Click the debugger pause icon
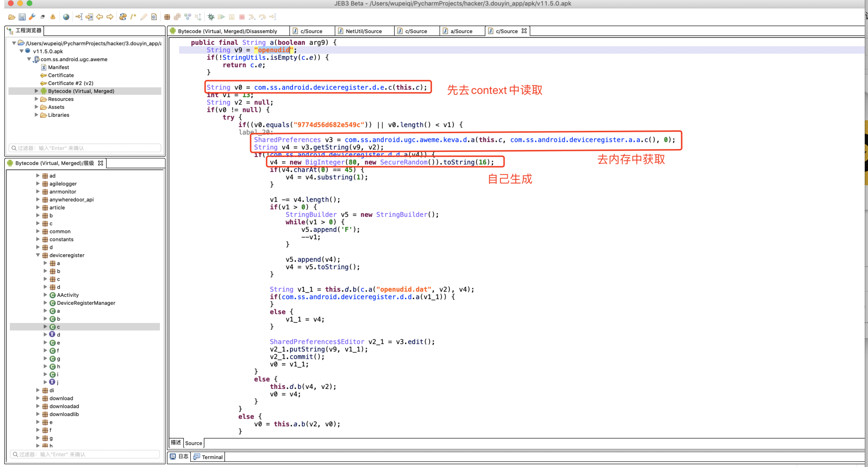Image resolution: width=868 pixels, height=467 pixels. click(232, 17)
